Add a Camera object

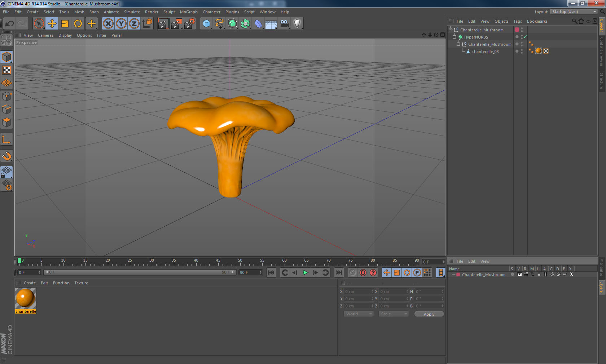[284, 24]
